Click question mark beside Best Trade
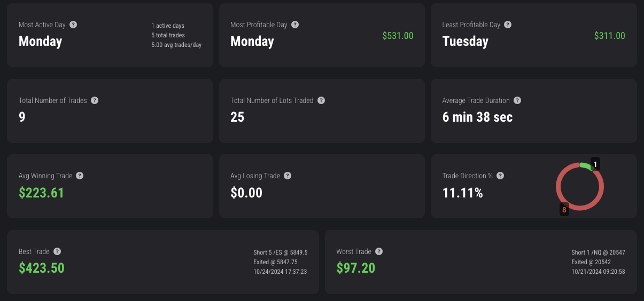This screenshot has width=644, height=301. (x=57, y=251)
